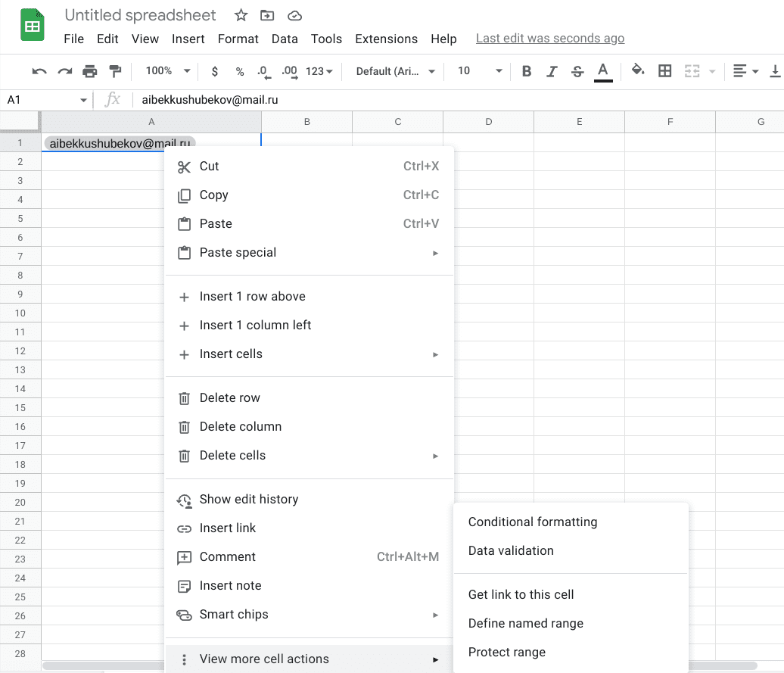Select Delete row
The width and height of the screenshot is (784, 673).
pos(309,398)
